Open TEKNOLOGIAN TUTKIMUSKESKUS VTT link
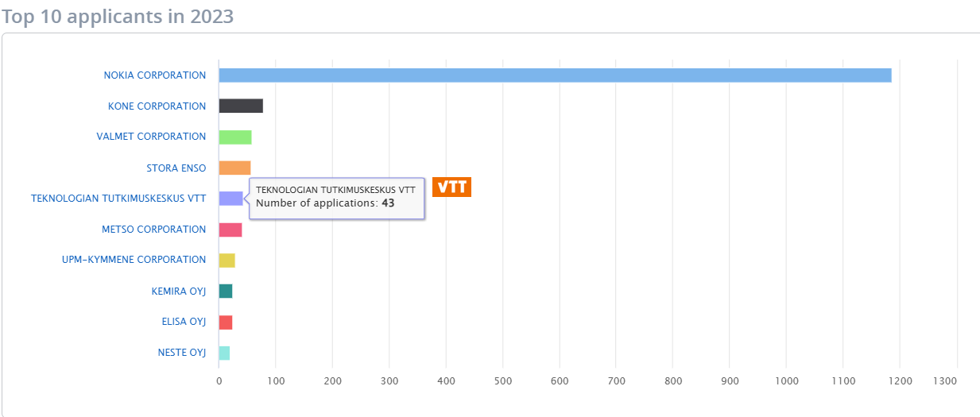980x417 pixels. (x=118, y=199)
